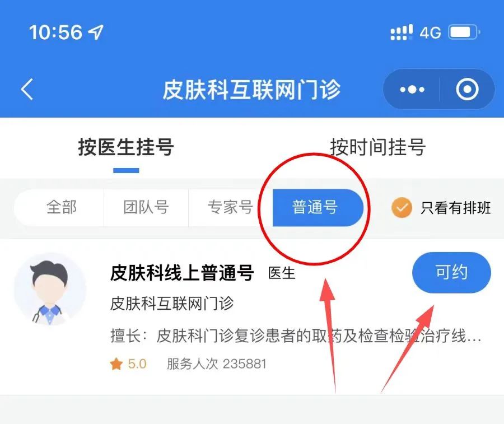Select the 专家号 filter option
Viewport: 504px width, 424px height.
[230, 207]
